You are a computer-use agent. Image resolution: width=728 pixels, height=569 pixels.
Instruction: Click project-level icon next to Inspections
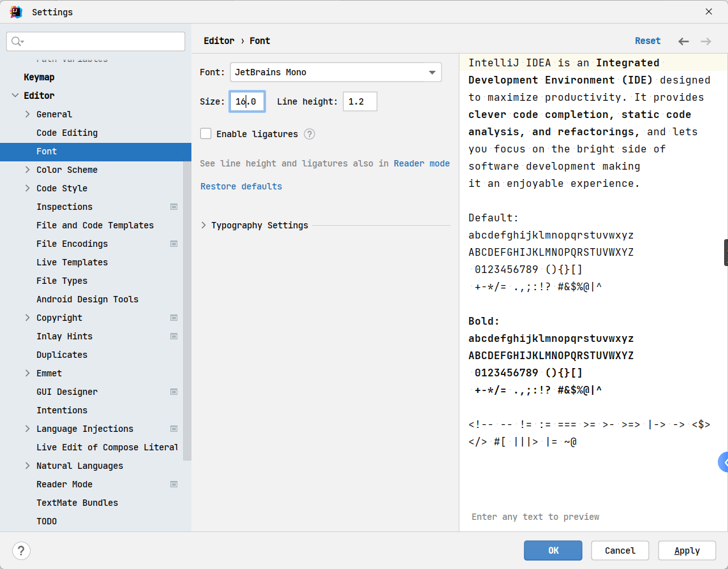tap(174, 207)
